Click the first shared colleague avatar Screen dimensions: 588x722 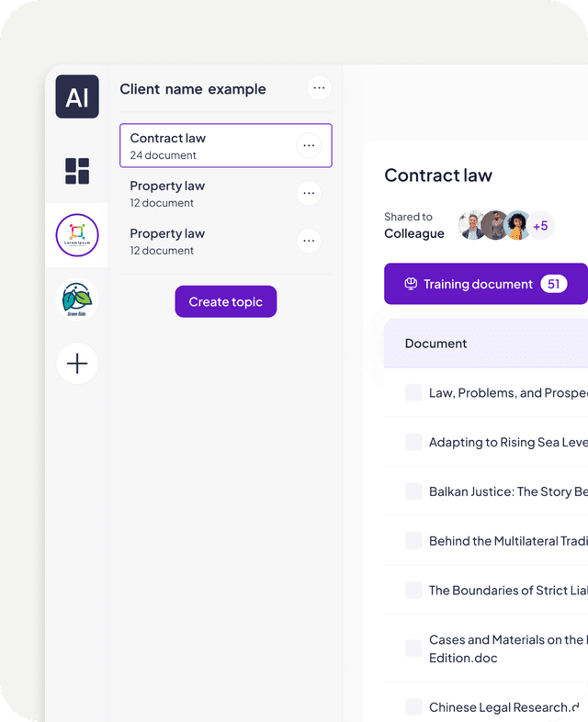pyautogui.click(x=472, y=225)
